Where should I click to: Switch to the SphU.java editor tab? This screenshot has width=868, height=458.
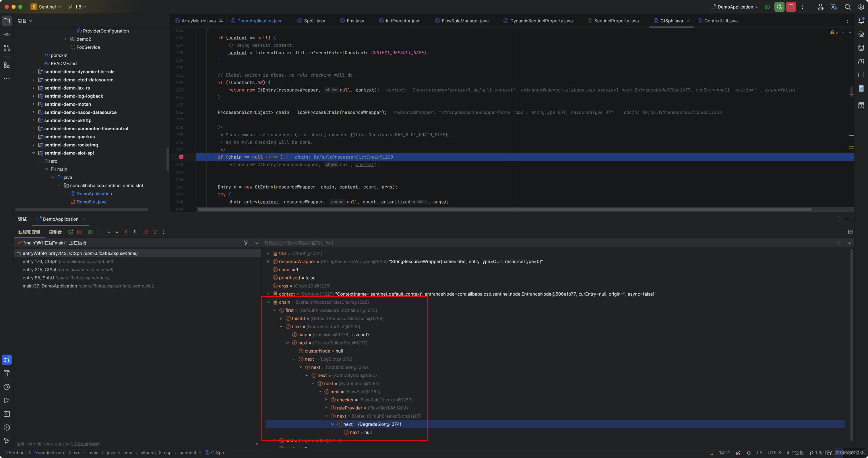[314, 21]
